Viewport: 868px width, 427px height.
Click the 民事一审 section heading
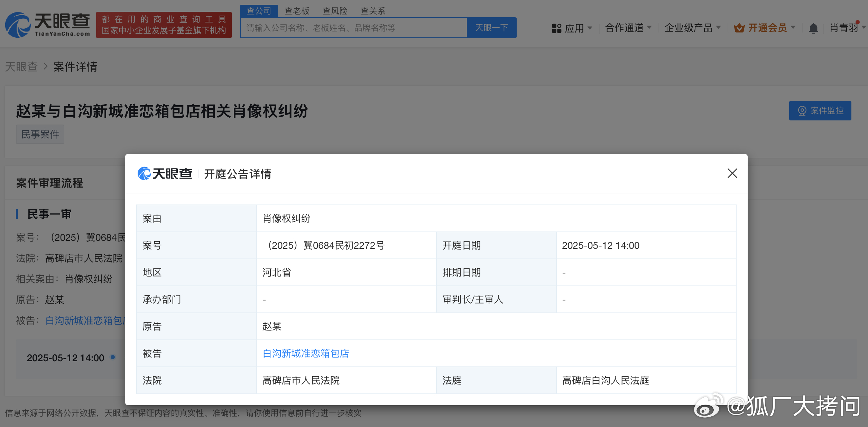[x=49, y=214]
